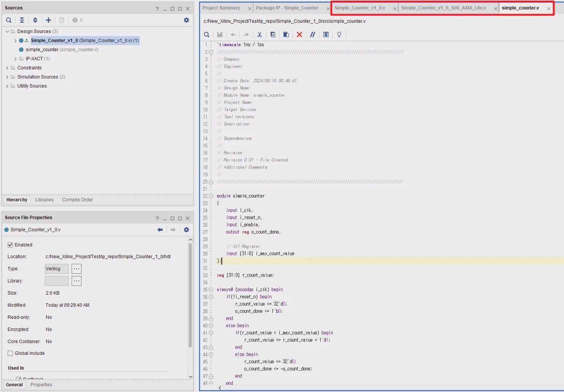Image resolution: width=564 pixels, height=392 pixels.
Task: Go to previous source in properties panel
Action: 160,230
